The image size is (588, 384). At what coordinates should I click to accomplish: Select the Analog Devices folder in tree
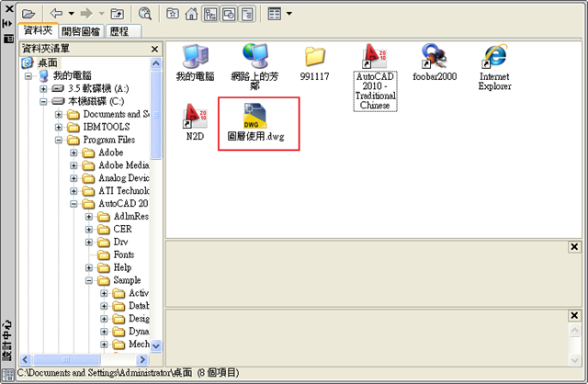pyautogui.click(x=123, y=178)
